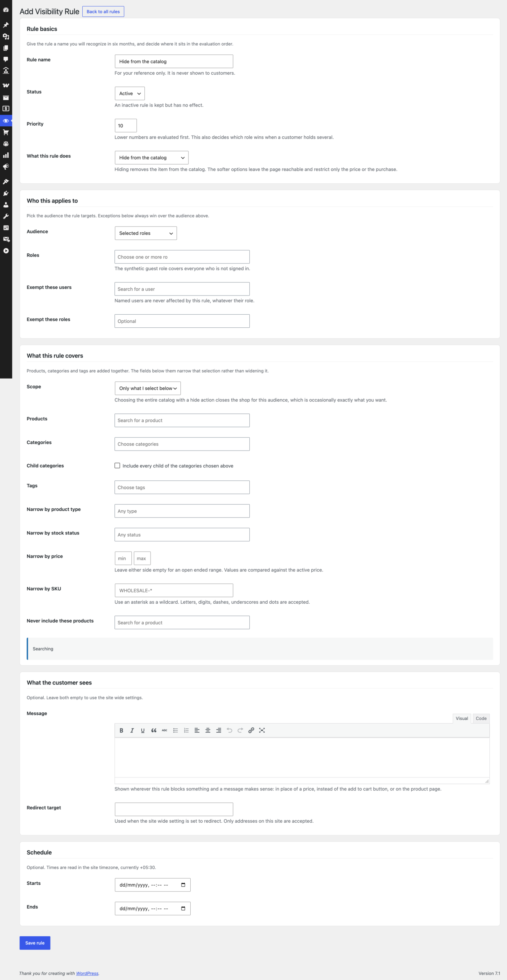The height and width of the screenshot is (980, 507).
Task: Click the Exempt these users search field
Action: click(182, 289)
